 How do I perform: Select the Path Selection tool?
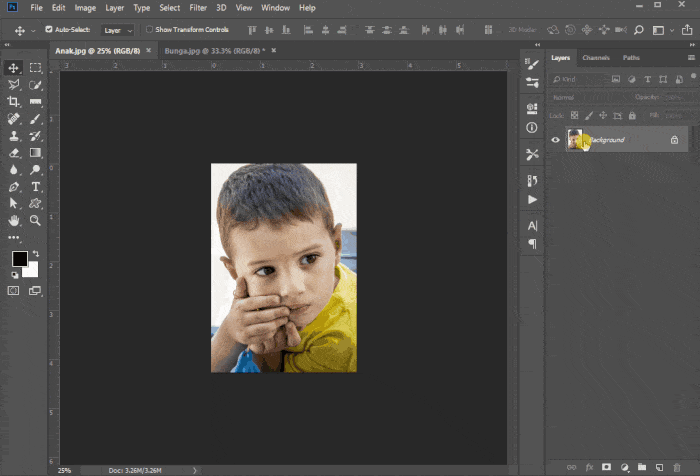13,204
